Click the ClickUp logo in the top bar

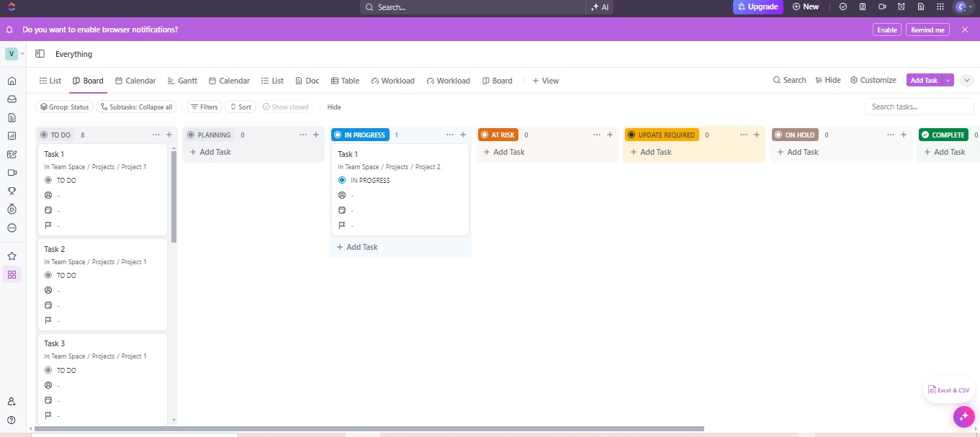pos(12,6)
